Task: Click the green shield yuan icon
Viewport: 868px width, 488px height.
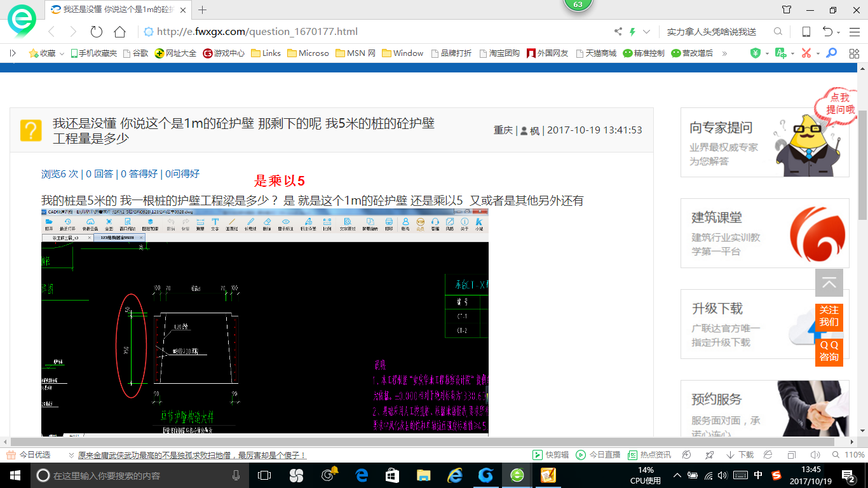Action: [755, 53]
